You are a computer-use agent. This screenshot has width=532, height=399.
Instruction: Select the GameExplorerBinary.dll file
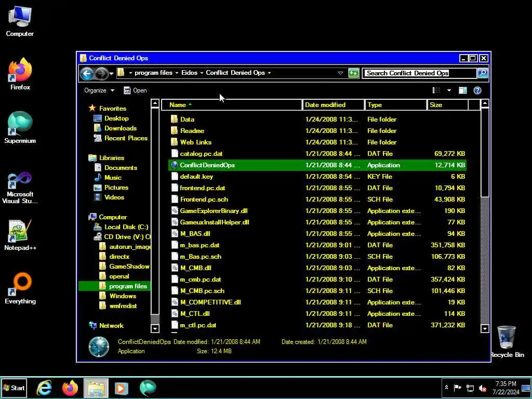[317, 211]
